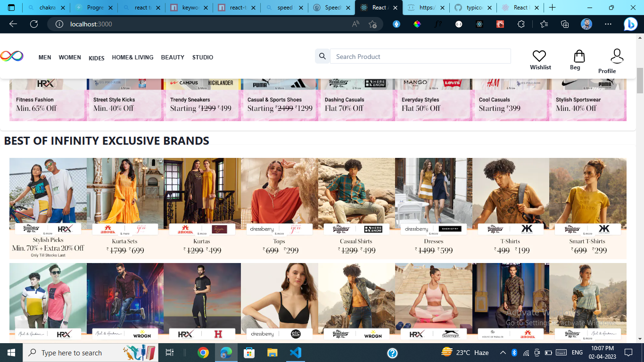Open the Stylish Sportswear offer card
The height and width of the screenshot is (362, 644).
tap(588, 100)
